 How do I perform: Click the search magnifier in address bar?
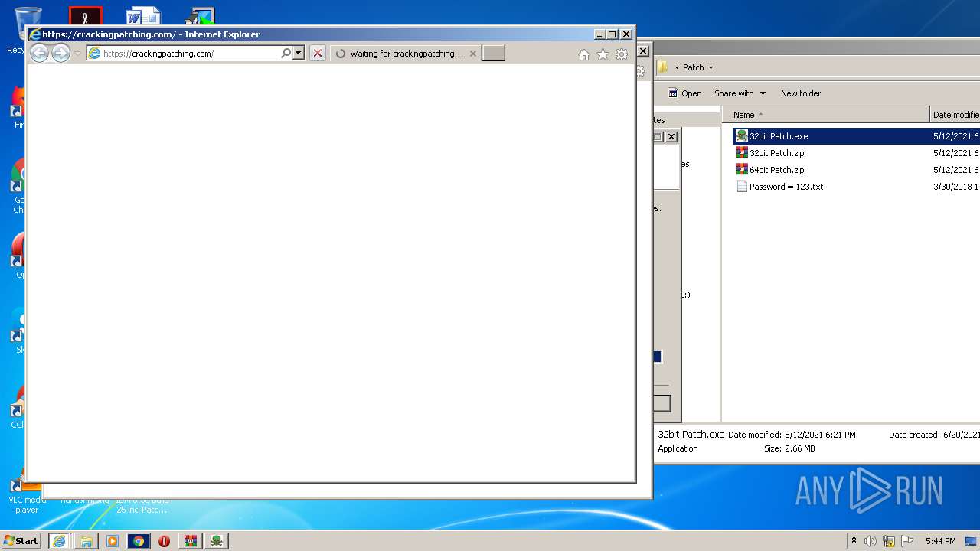click(286, 54)
